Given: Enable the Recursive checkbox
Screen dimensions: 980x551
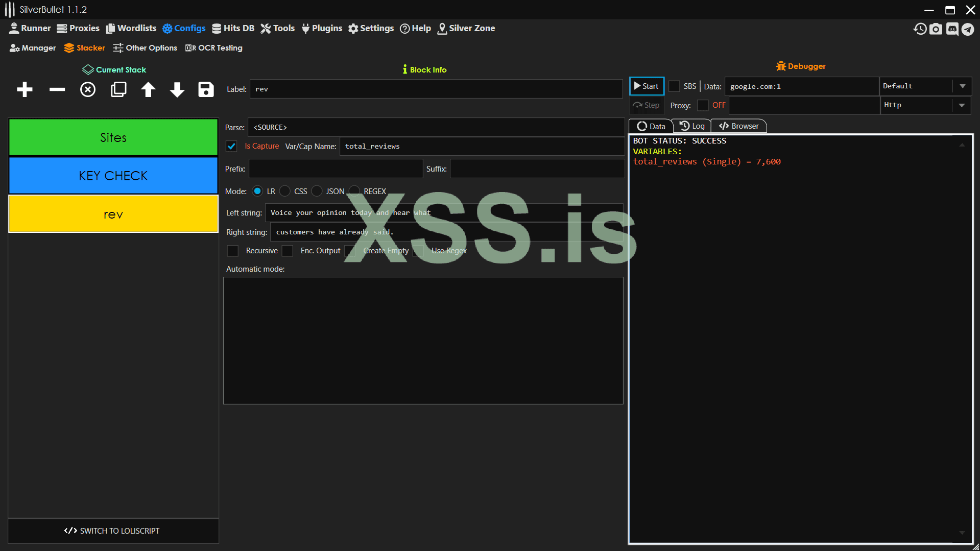Looking at the screenshot, I should coord(233,251).
